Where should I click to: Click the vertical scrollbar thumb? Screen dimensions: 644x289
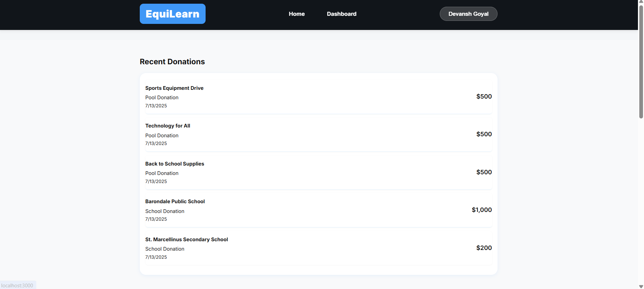tap(641, 62)
